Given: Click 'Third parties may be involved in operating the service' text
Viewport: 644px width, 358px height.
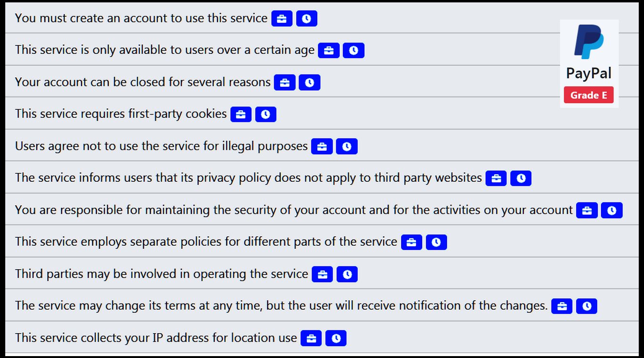Looking at the screenshot, I should pos(161,274).
